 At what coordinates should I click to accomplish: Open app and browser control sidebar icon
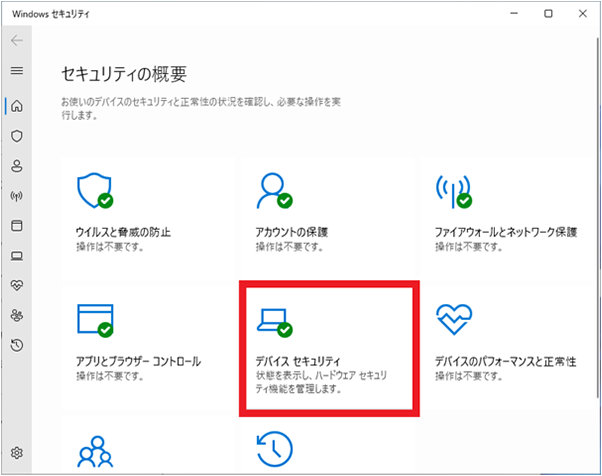tap(17, 225)
